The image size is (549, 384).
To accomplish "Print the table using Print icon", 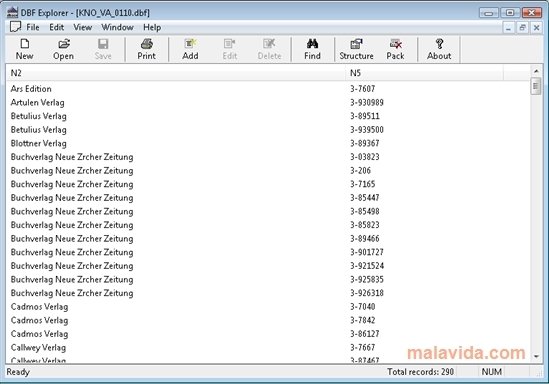I will (146, 49).
